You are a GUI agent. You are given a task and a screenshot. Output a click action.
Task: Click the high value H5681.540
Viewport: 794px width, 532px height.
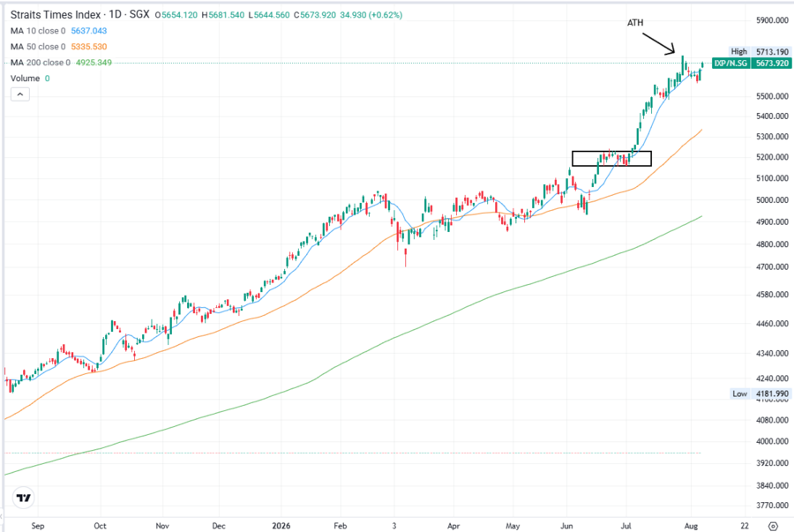point(223,15)
